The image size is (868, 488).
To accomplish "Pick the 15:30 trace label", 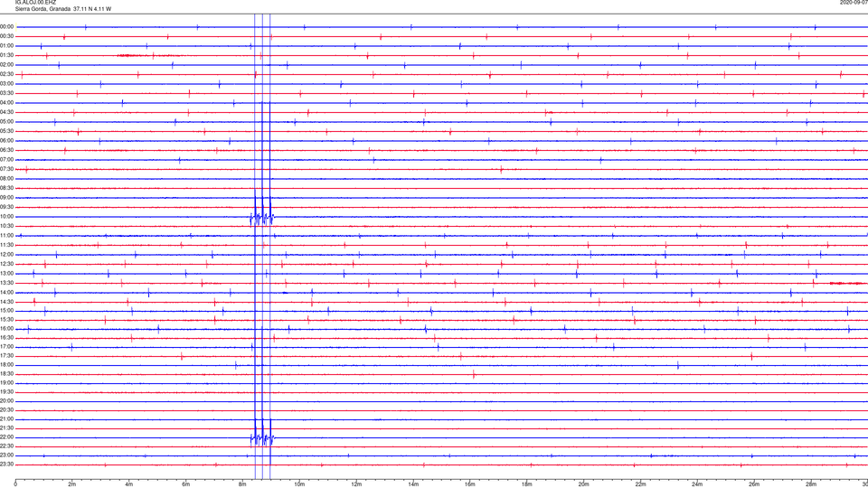I will [7, 320].
